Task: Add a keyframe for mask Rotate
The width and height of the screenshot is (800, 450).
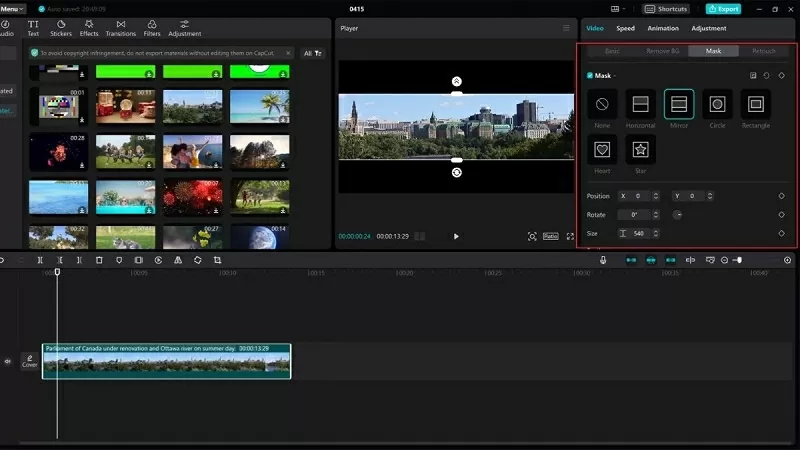Action: coord(781,215)
